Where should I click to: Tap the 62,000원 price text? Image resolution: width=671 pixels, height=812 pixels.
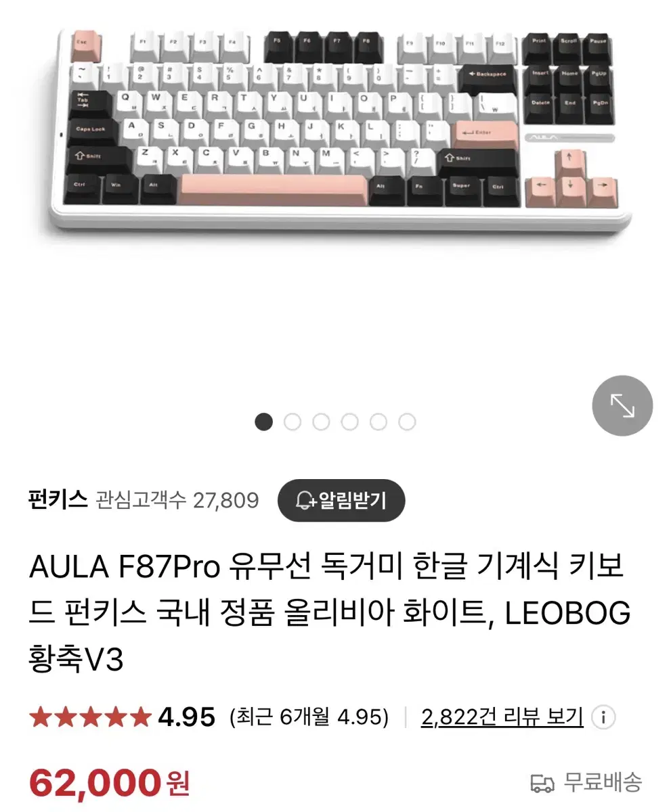pos(110,784)
